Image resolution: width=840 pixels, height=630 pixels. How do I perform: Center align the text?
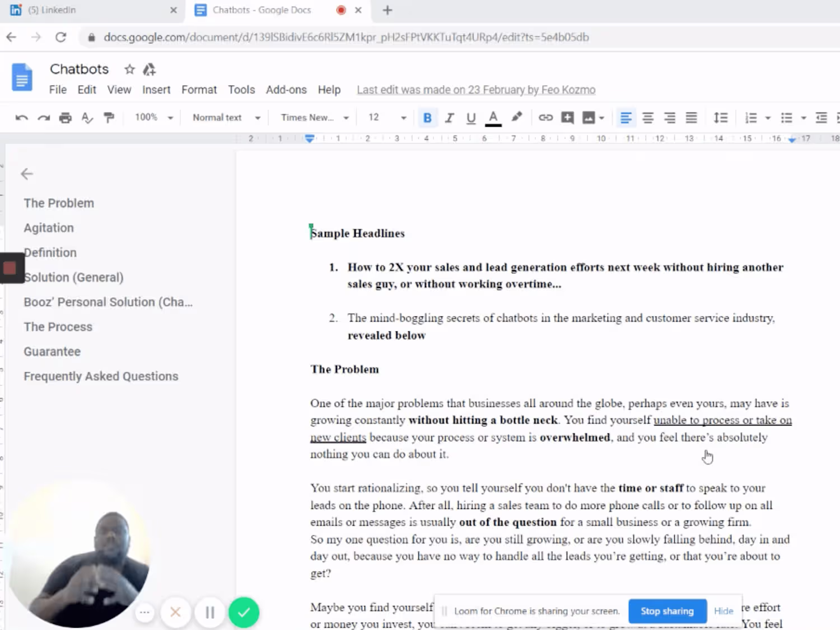coord(648,118)
